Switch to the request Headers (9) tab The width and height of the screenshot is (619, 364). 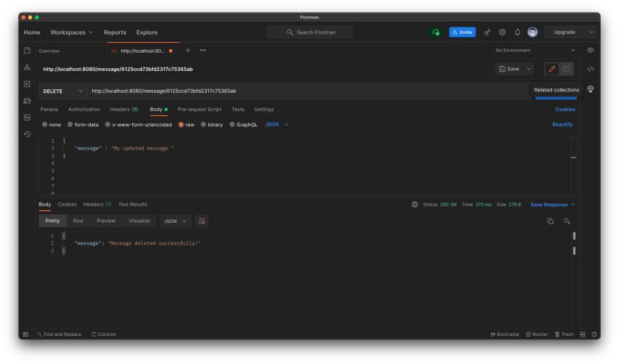point(124,109)
